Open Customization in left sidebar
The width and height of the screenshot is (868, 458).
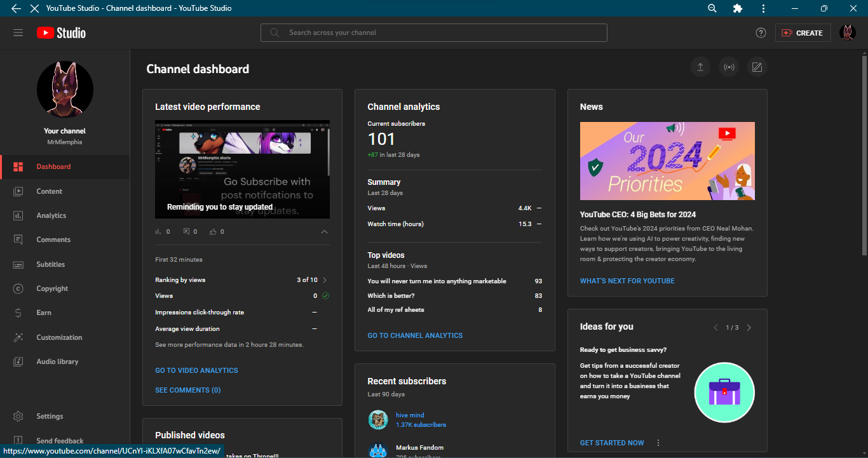pyautogui.click(x=59, y=337)
